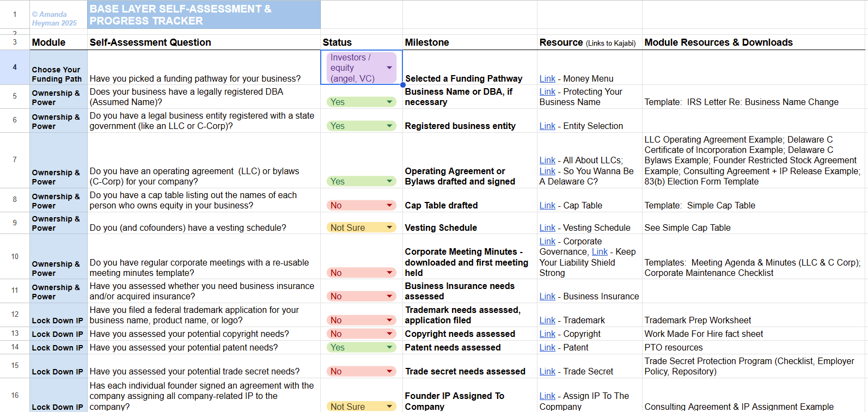Open the Link for the Patent resource
868x412 pixels.
[x=547, y=348]
